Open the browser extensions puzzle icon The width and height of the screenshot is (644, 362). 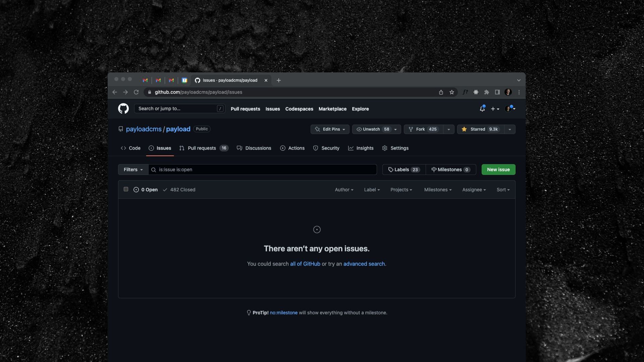(x=487, y=92)
